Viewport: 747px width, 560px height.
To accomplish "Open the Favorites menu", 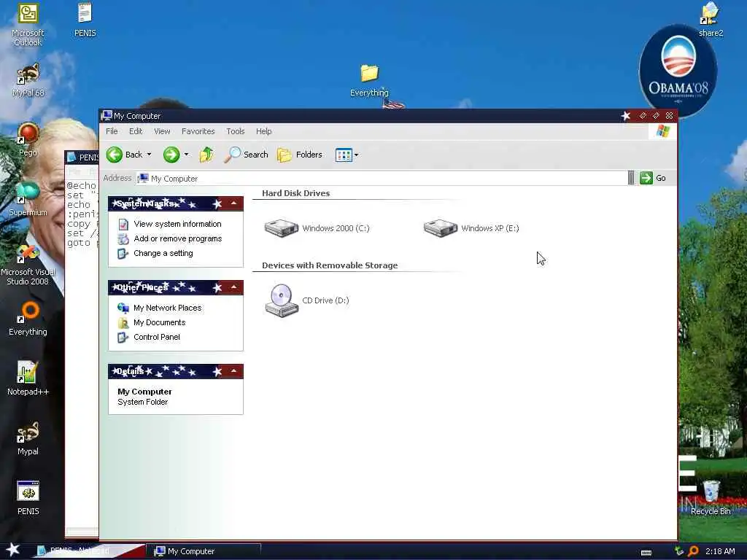I will [198, 131].
